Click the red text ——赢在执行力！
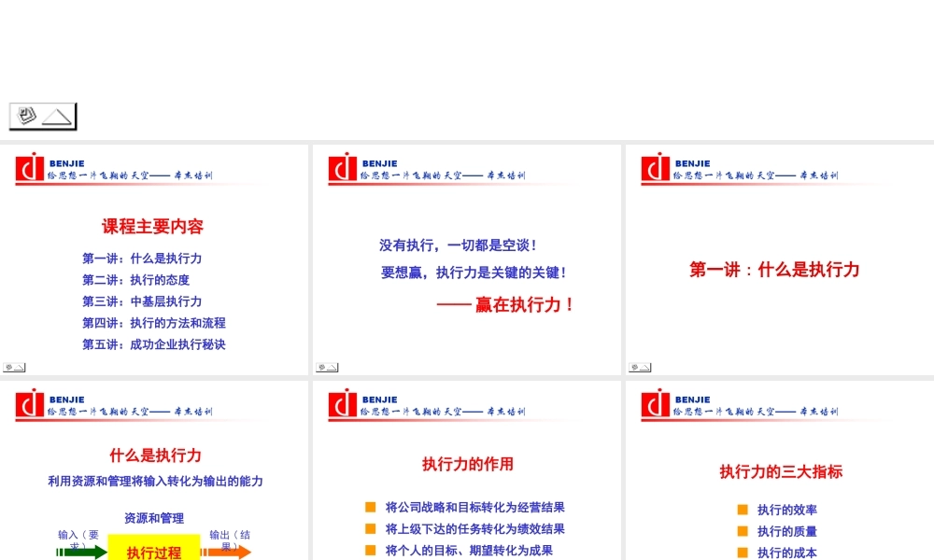 click(x=505, y=304)
